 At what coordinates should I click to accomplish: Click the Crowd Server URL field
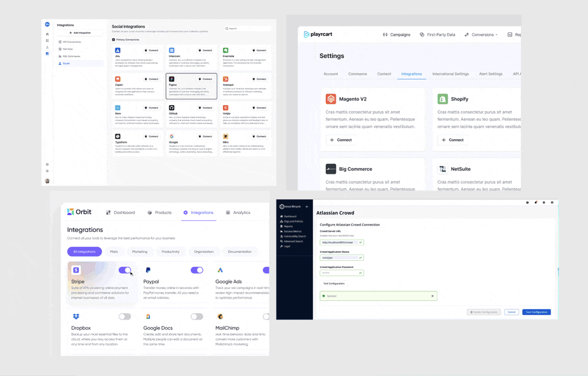[x=342, y=242]
